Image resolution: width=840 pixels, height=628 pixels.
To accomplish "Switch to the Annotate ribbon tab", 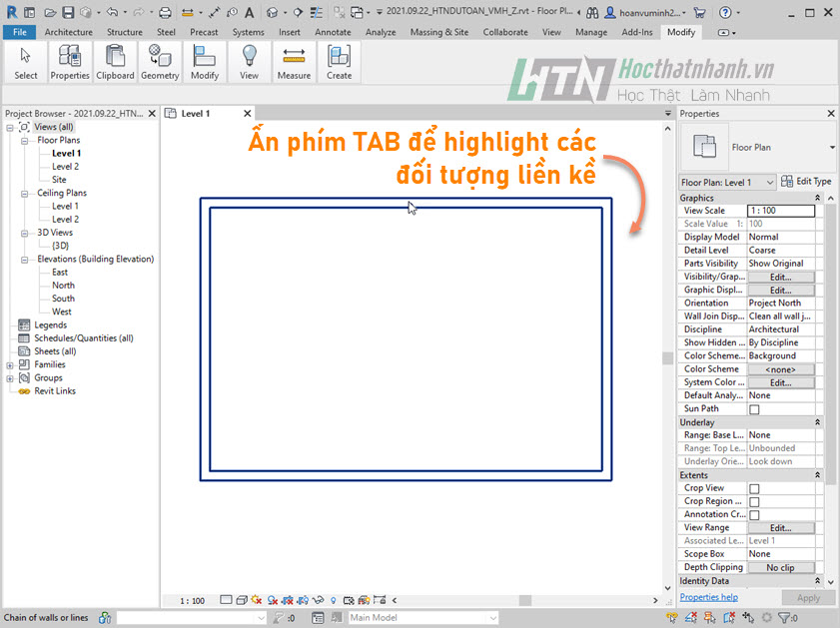I will [x=333, y=32].
